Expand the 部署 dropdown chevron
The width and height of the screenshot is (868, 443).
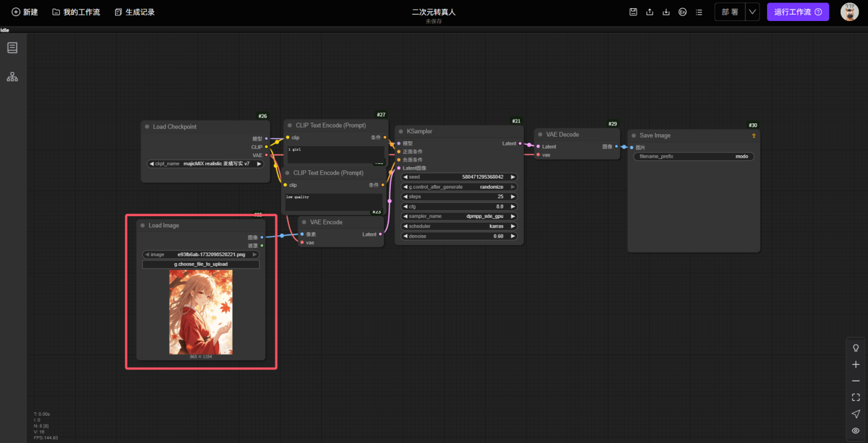pyautogui.click(x=752, y=12)
